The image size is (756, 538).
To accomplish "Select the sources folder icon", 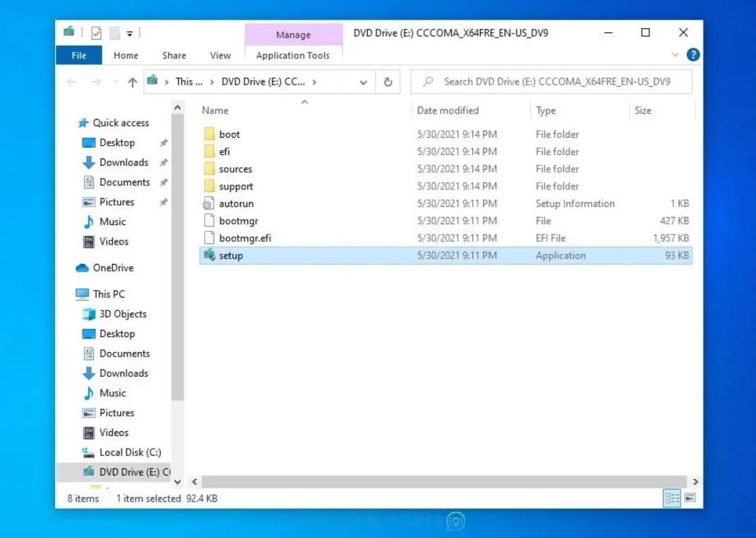I will pyautogui.click(x=209, y=169).
